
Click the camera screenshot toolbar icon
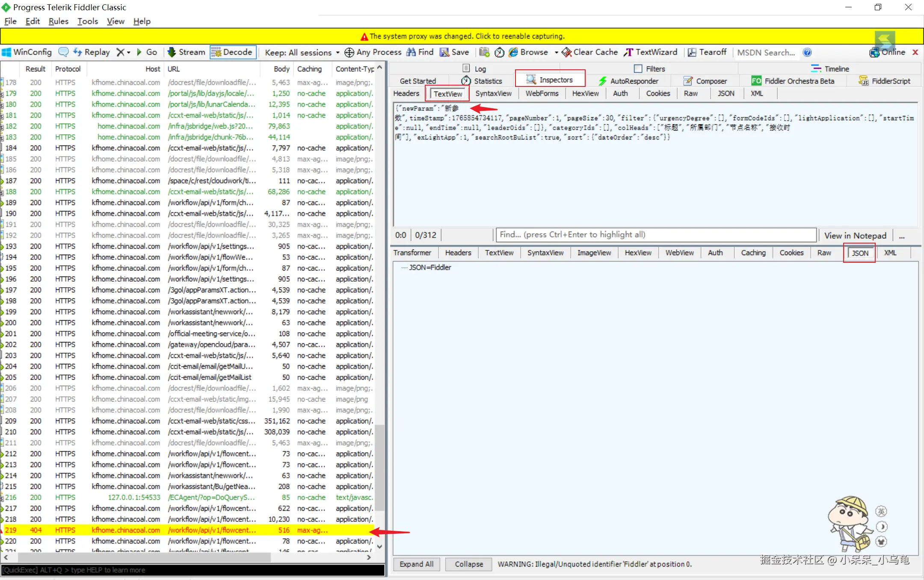click(484, 52)
